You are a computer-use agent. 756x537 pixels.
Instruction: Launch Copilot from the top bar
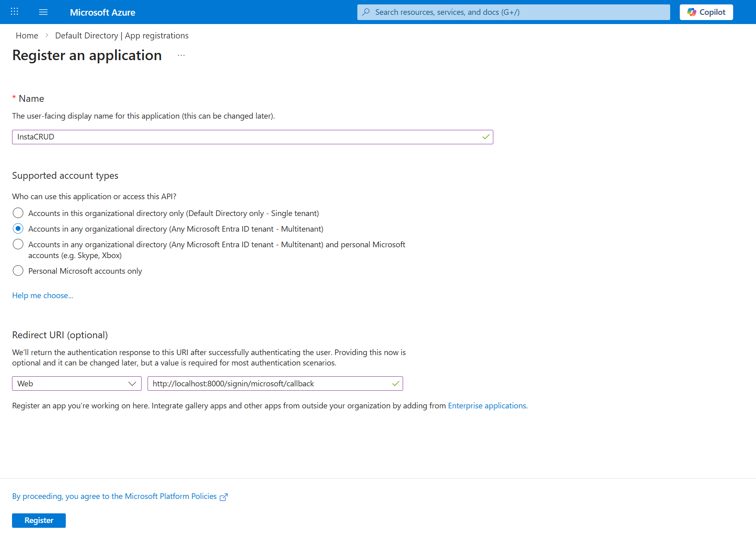pos(706,12)
